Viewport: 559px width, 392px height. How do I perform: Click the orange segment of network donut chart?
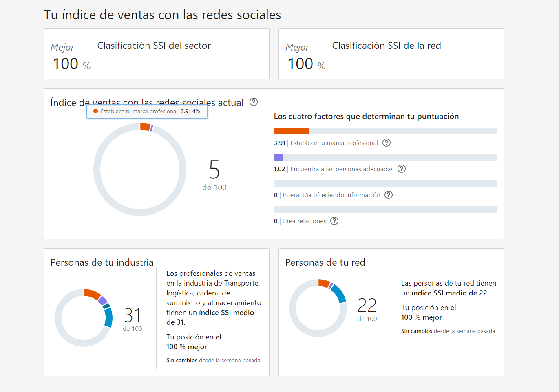pyautogui.click(x=324, y=283)
